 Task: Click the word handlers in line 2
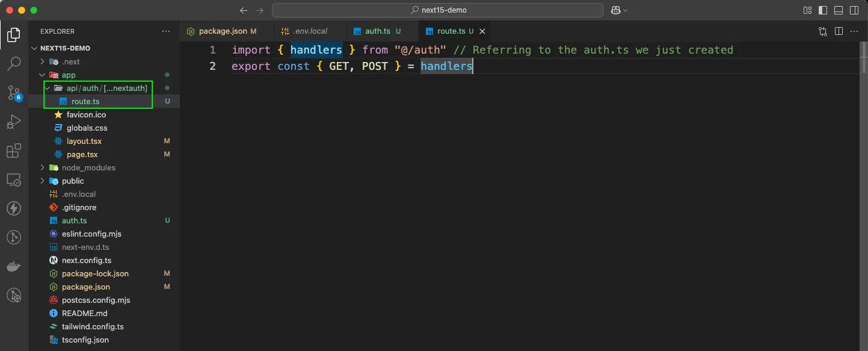446,66
